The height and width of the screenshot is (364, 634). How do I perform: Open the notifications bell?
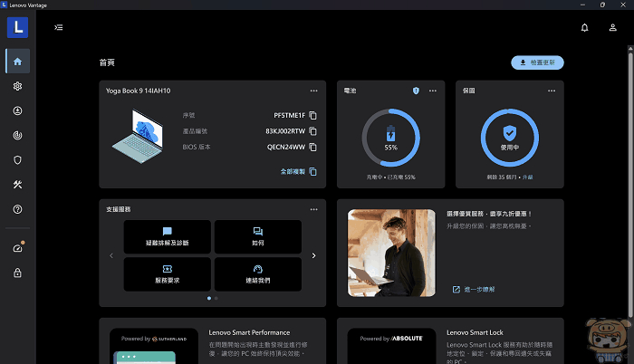coord(584,27)
